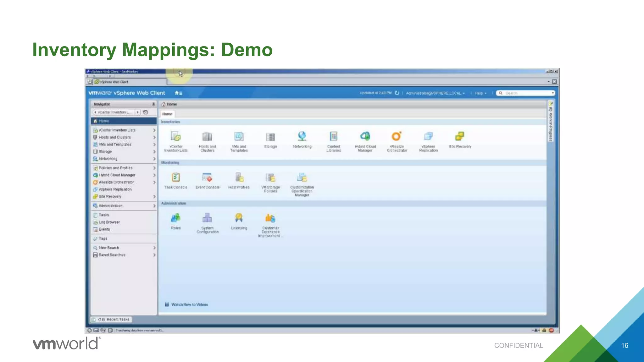
Task: Expand Networking chevron in Navigator
Action: (x=154, y=159)
